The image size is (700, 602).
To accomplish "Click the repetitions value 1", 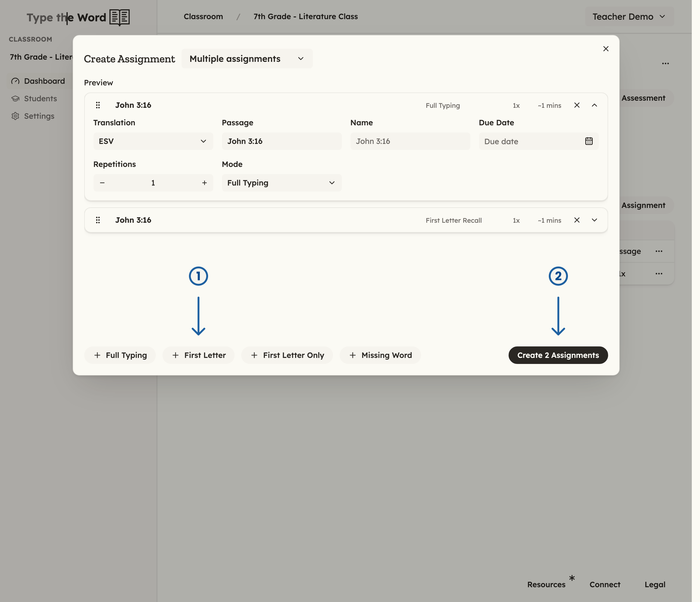I will [153, 183].
